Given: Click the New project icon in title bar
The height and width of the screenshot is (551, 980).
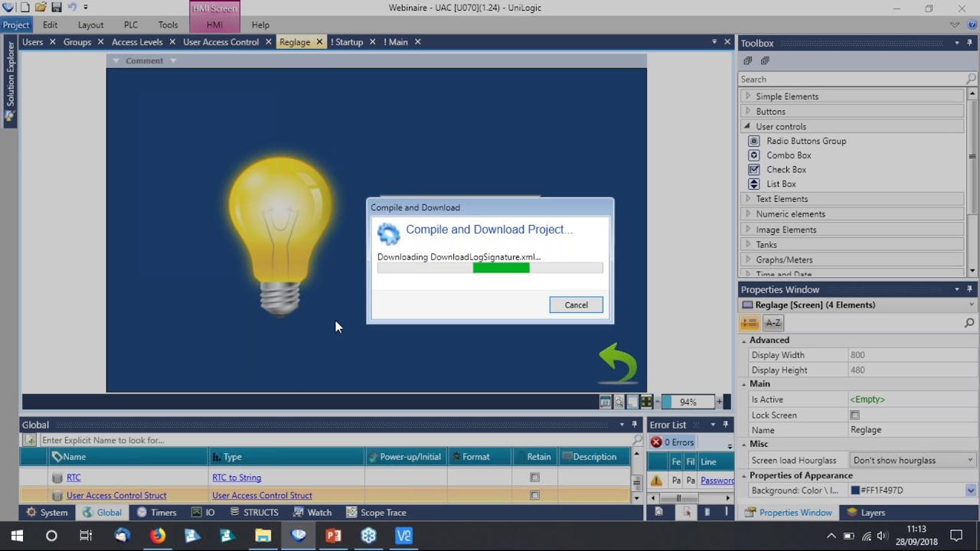Looking at the screenshot, I should pos(25,7).
